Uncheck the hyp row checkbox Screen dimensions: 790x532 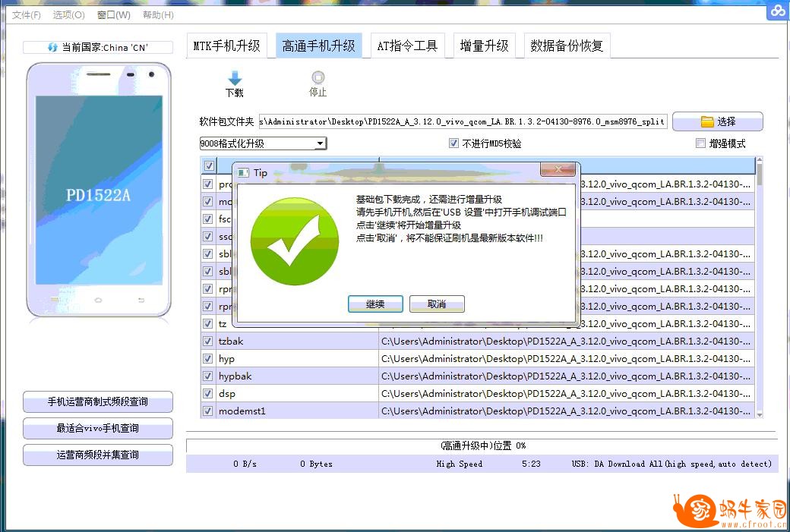207,359
